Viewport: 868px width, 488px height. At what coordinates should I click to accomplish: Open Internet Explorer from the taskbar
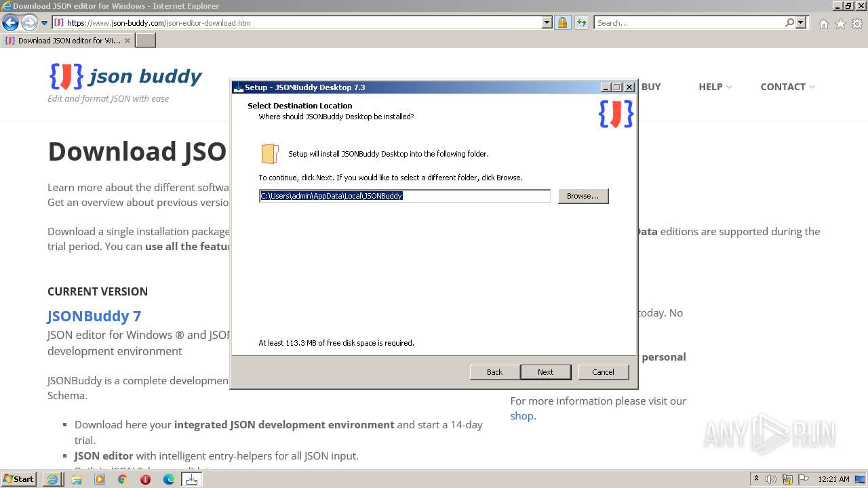click(x=53, y=479)
